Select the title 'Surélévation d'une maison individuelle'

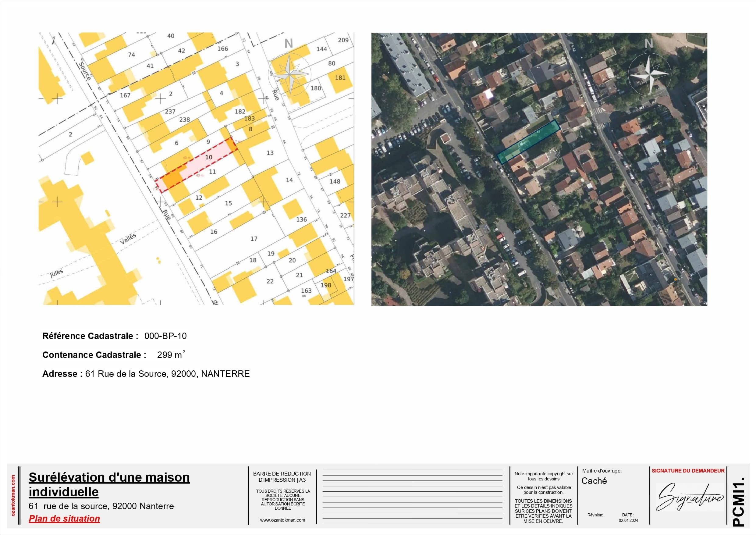(x=109, y=484)
